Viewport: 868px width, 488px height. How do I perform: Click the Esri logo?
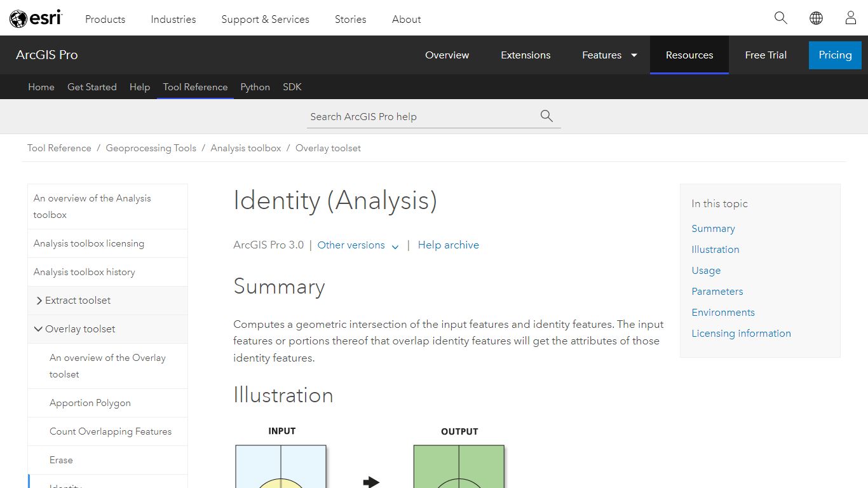click(x=36, y=18)
